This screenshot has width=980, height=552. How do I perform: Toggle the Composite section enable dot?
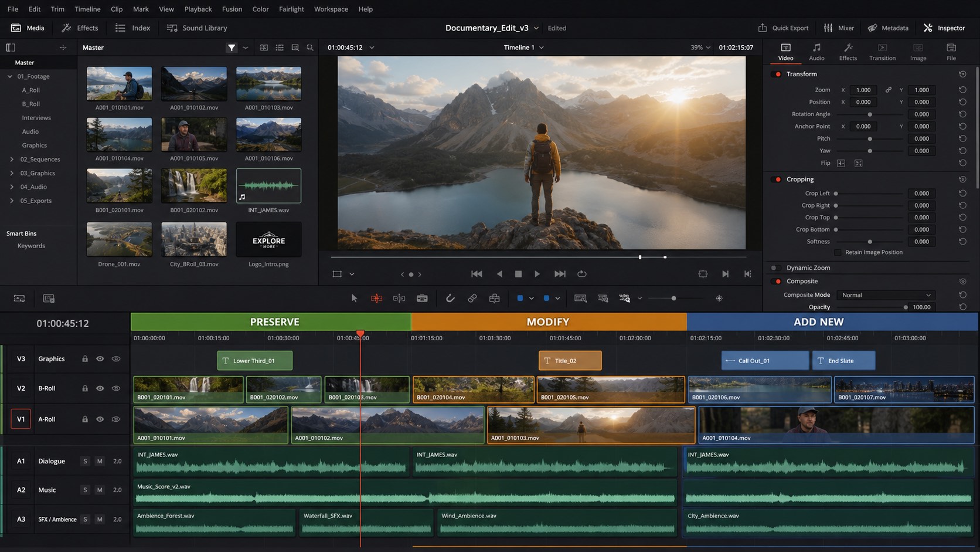[x=778, y=282]
